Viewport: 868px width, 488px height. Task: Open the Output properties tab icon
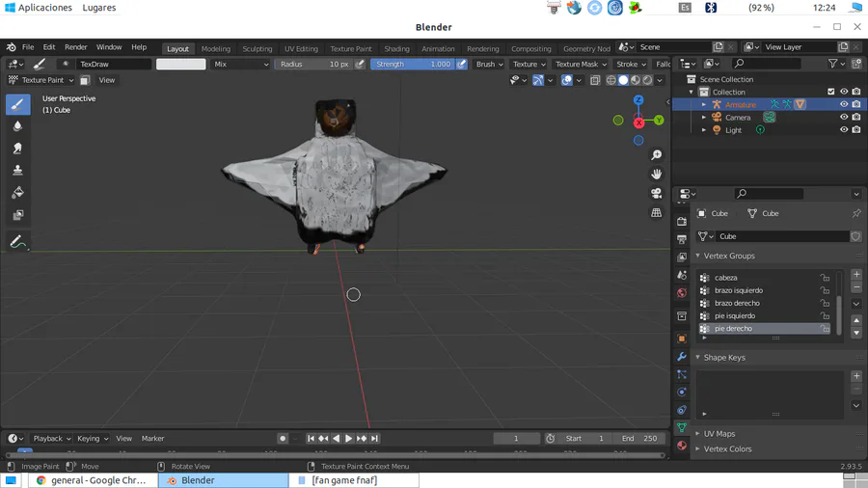click(x=682, y=239)
